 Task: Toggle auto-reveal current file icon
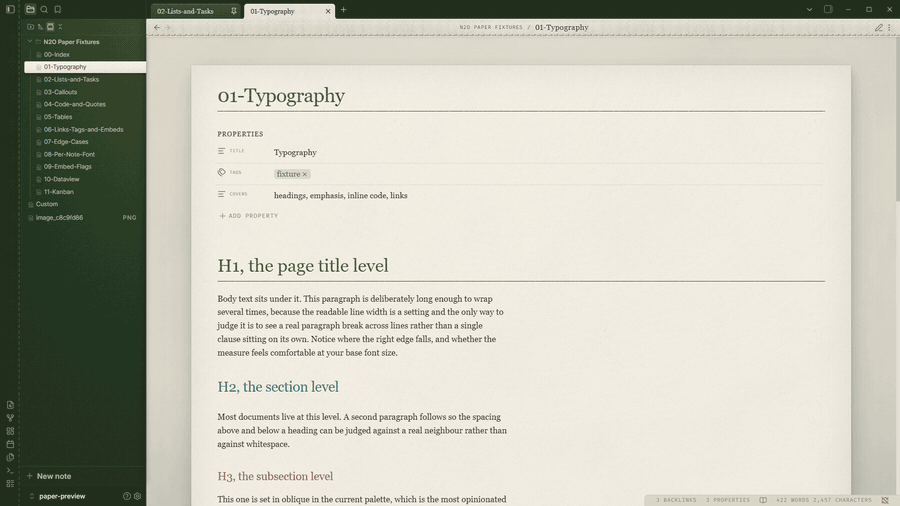click(x=50, y=26)
